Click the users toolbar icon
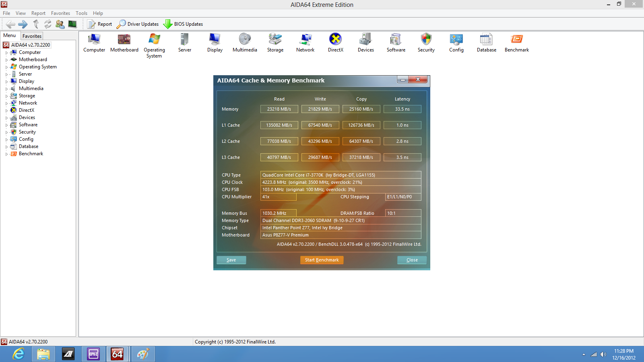The height and width of the screenshot is (362, 644). point(60,24)
